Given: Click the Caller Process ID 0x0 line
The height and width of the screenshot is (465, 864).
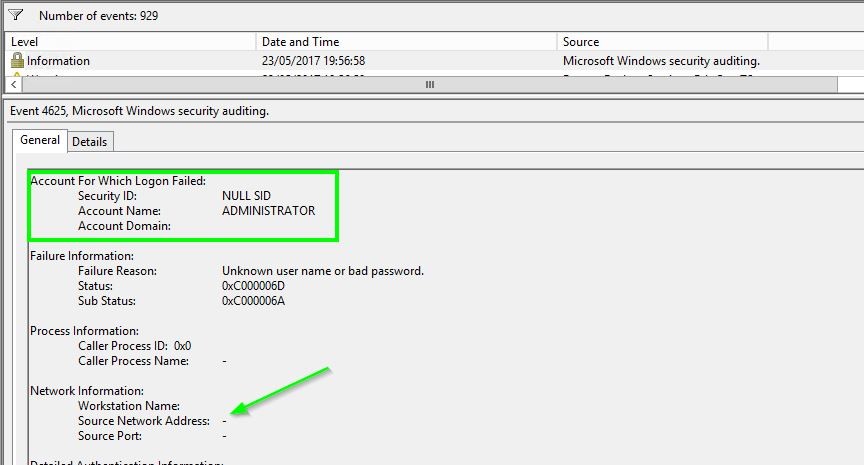Looking at the screenshot, I should 134,346.
